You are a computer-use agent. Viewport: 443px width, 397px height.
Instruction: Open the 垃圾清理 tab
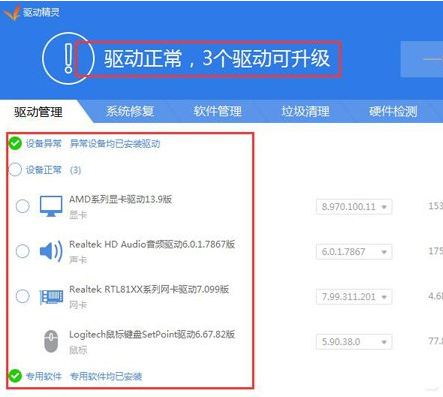pos(305,111)
